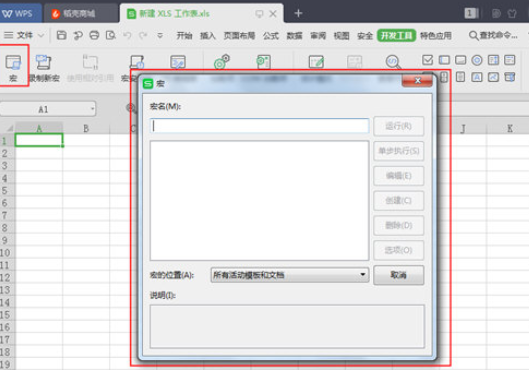The height and width of the screenshot is (370, 529).
Task: Insert a list box control from the ribbon
Action: [x=493, y=60]
